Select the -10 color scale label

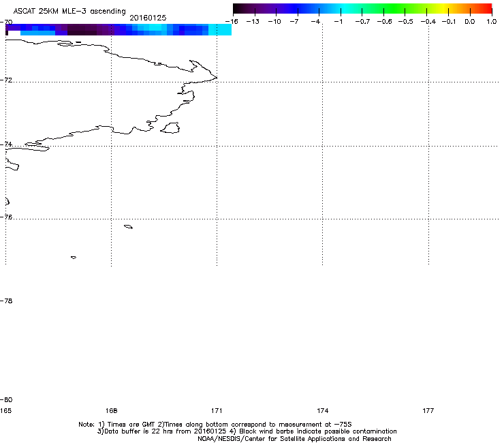tap(274, 22)
